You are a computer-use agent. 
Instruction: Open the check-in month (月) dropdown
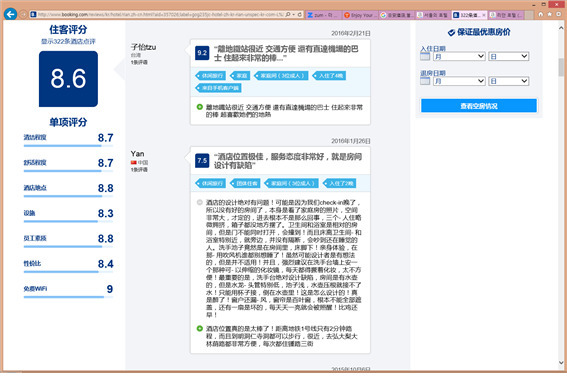pos(459,56)
